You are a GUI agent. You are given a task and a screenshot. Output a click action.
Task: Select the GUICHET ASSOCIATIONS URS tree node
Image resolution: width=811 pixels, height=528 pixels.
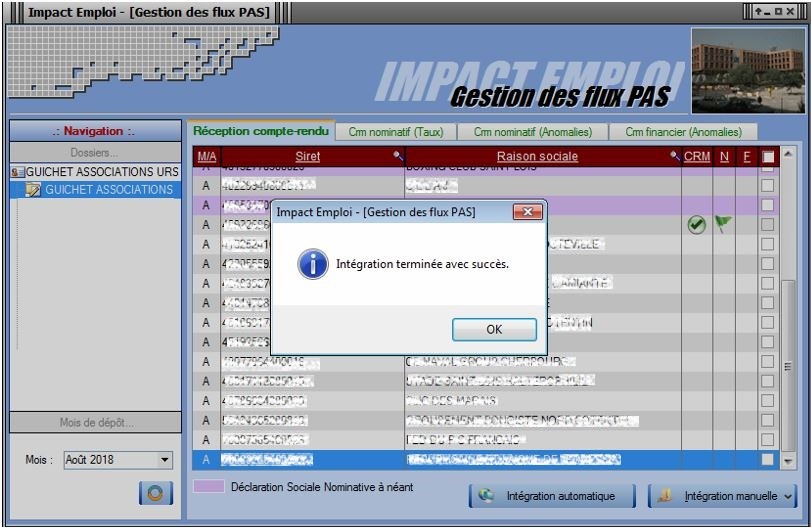102,172
